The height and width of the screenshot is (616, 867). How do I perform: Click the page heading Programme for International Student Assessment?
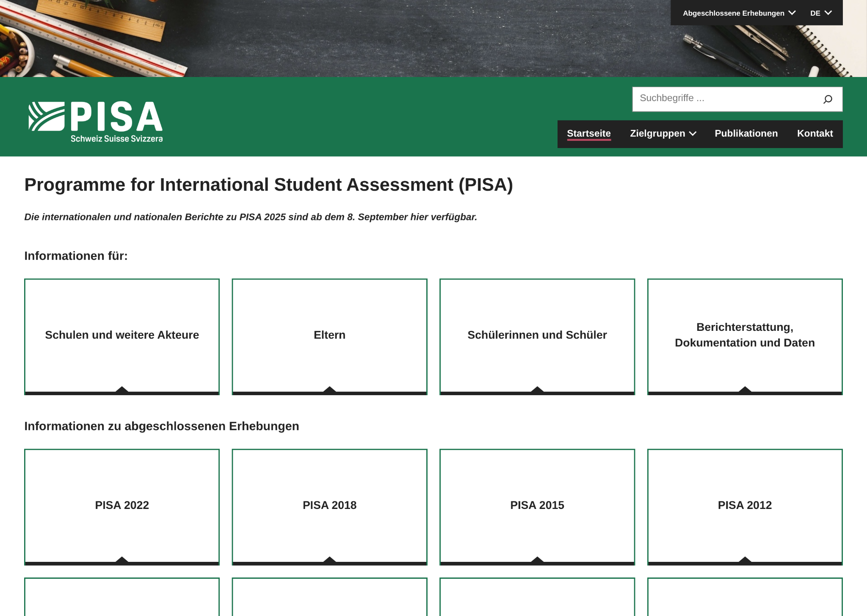pos(268,185)
